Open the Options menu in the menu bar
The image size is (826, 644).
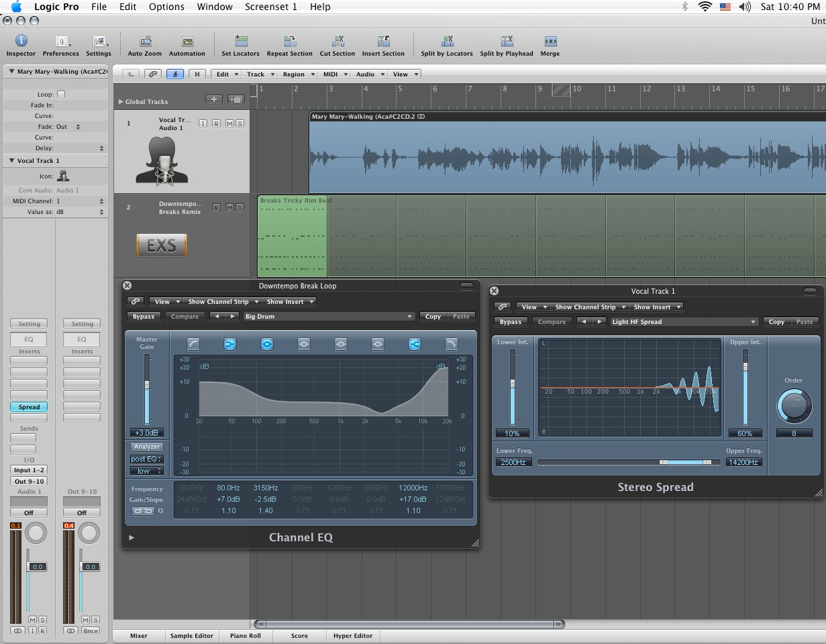pos(166,7)
